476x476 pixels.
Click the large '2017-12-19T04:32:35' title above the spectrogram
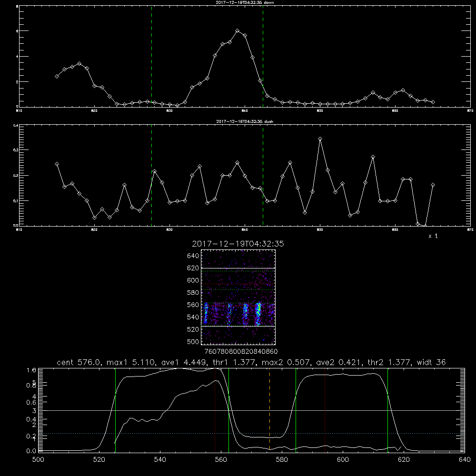click(238, 244)
